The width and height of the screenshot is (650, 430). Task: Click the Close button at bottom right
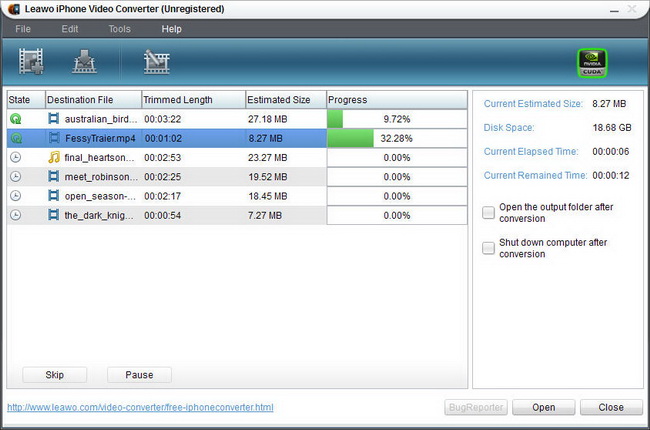pyautogui.click(x=611, y=407)
